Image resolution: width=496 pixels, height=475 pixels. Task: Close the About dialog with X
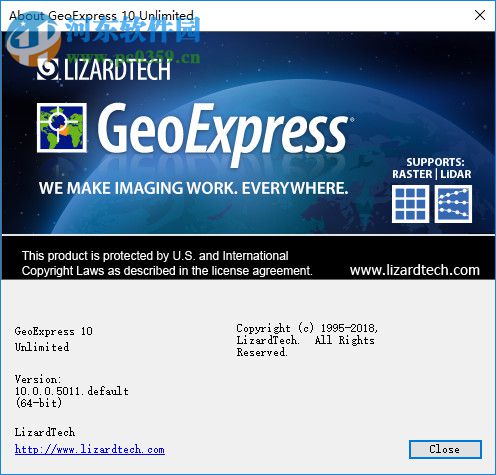click(480, 15)
